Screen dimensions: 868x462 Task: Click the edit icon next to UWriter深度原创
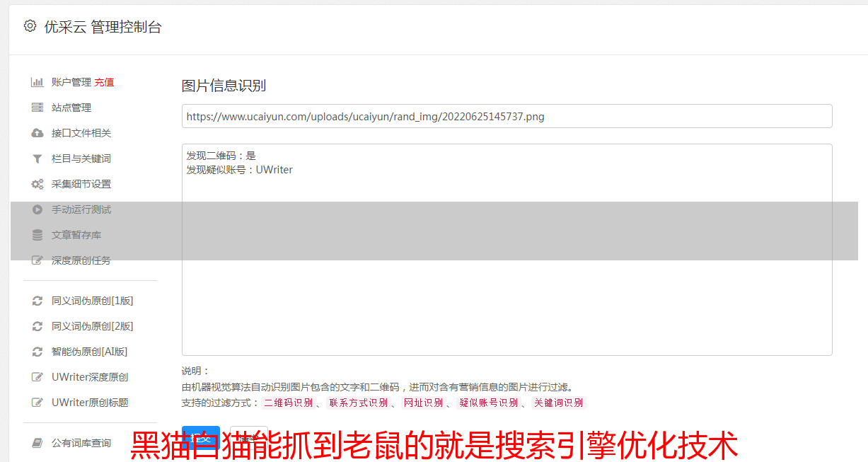point(37,377)
